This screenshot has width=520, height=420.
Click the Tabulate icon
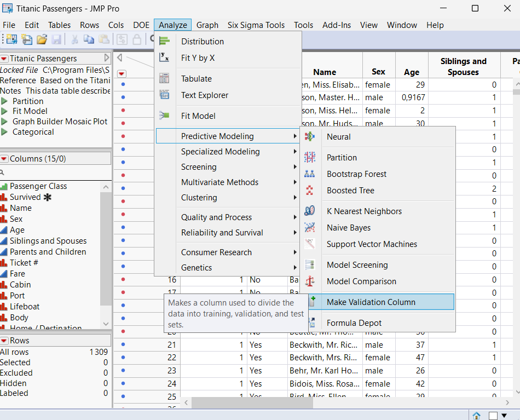(x=164, y=78)
